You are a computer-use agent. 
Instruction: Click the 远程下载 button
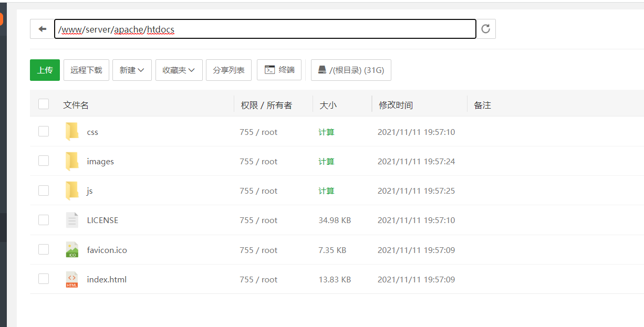87,70
